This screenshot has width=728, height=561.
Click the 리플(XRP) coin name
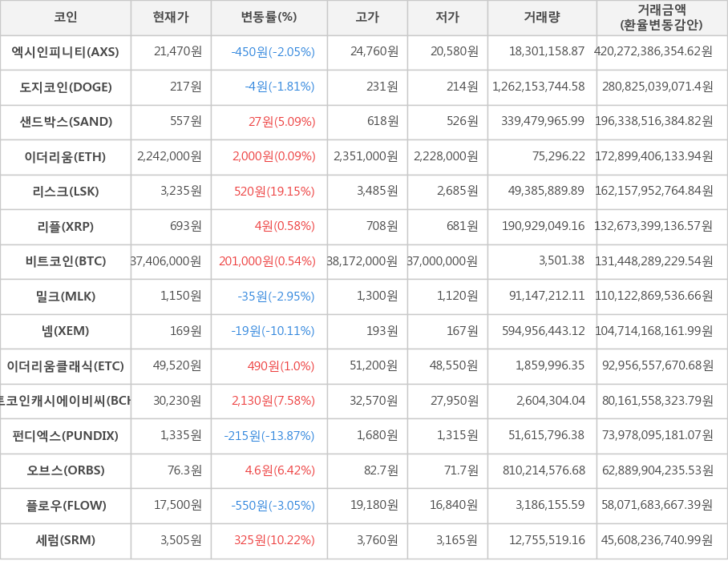point(65,227)
